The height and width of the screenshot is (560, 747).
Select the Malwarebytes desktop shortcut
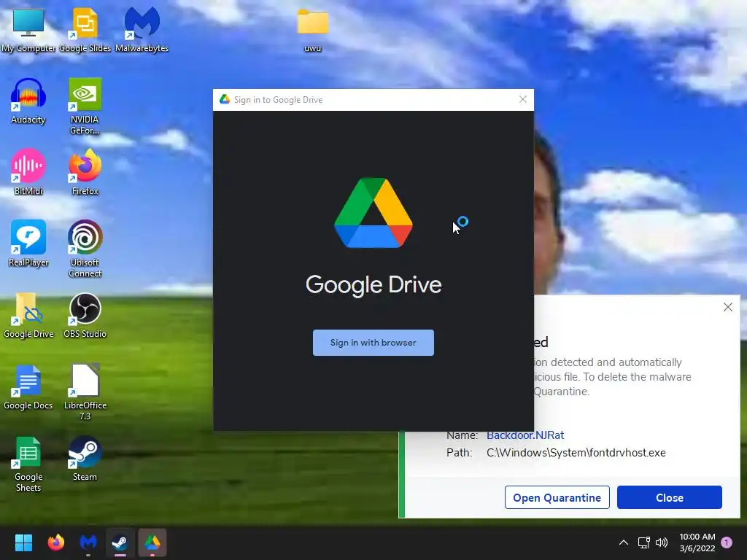[142, 29]
